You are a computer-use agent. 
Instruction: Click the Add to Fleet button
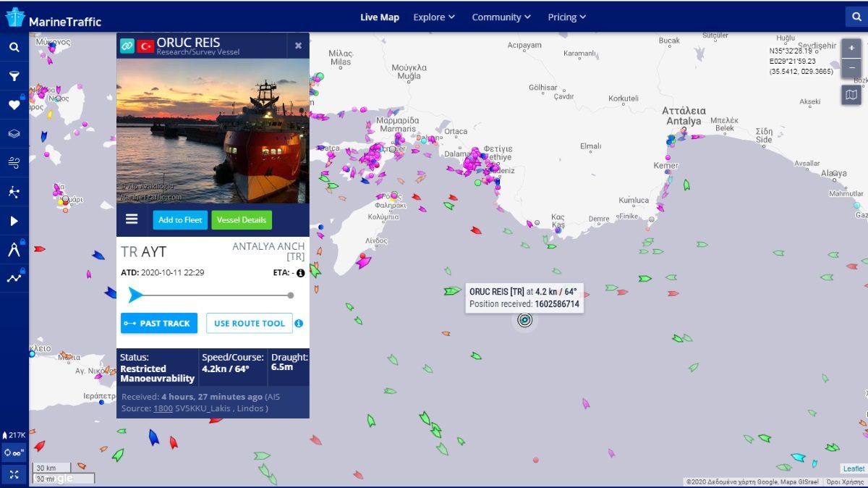180,220
